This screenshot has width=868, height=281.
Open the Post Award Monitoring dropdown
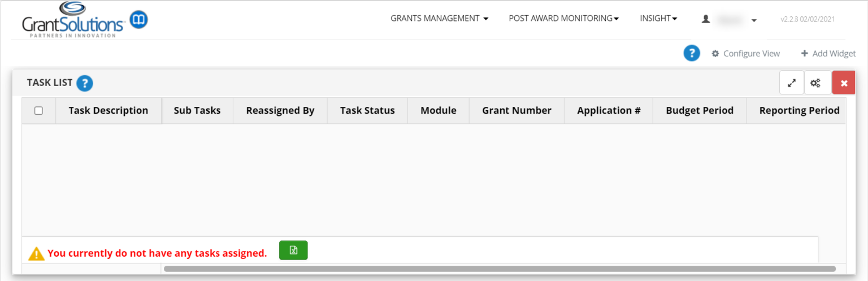[x=563, y=19]
